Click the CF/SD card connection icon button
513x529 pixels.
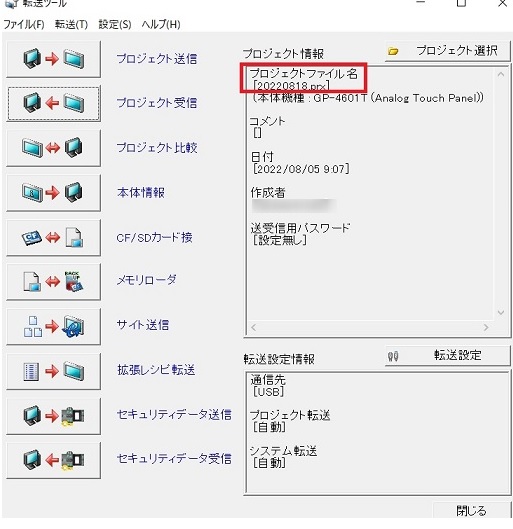click(x=53, y=237)
